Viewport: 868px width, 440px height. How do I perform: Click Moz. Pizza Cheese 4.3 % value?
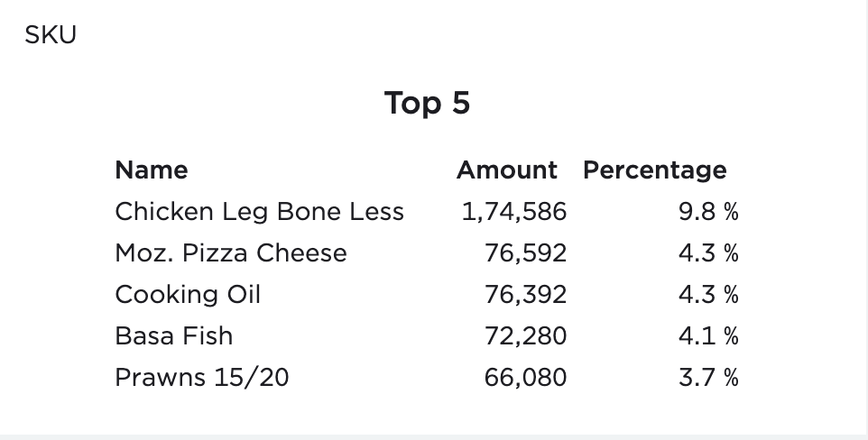point(708,253)
